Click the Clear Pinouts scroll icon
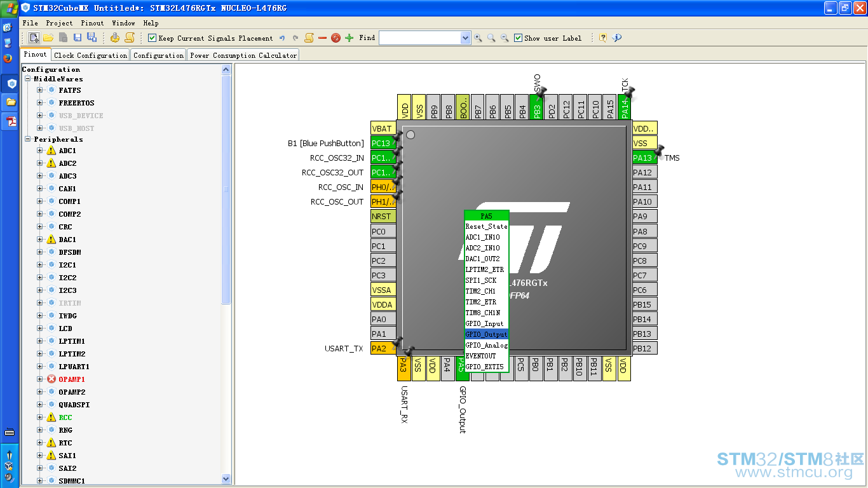Screen dimensions: 868x488 [x=309, y=38]
